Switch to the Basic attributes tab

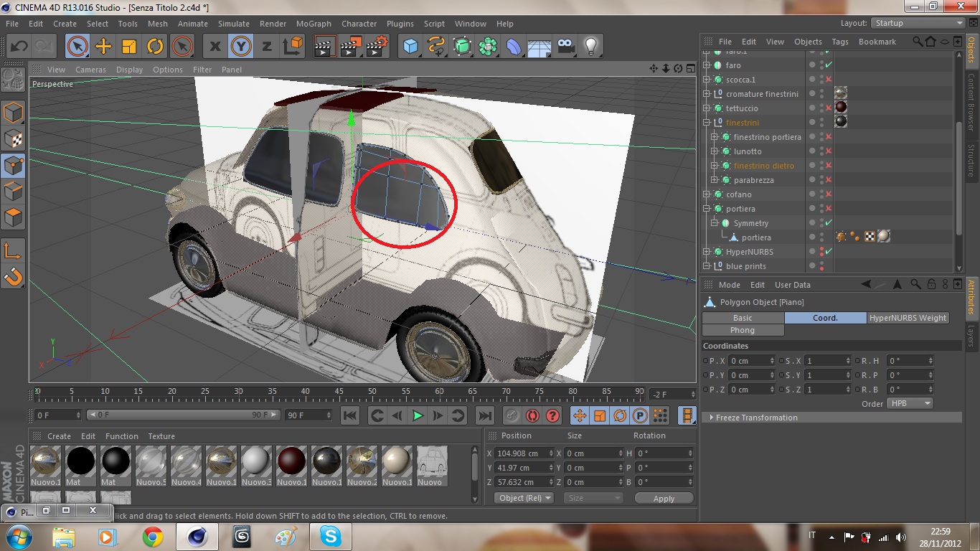pos(743,318)
